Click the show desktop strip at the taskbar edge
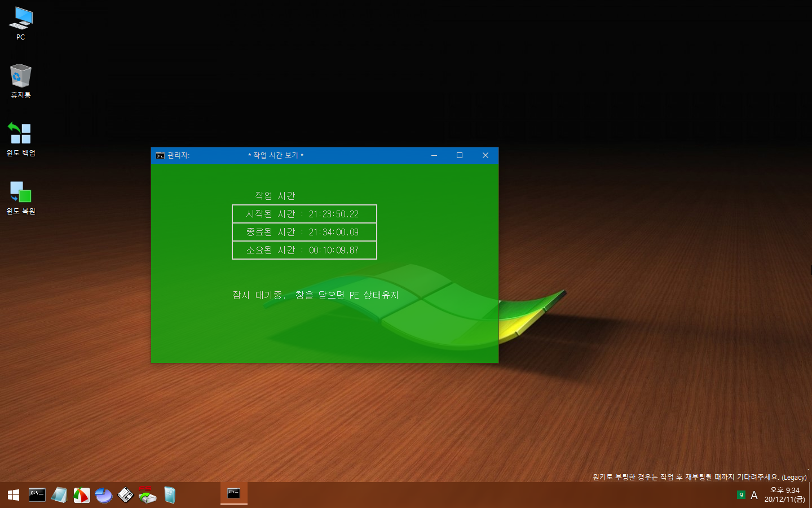 point(810,495)
